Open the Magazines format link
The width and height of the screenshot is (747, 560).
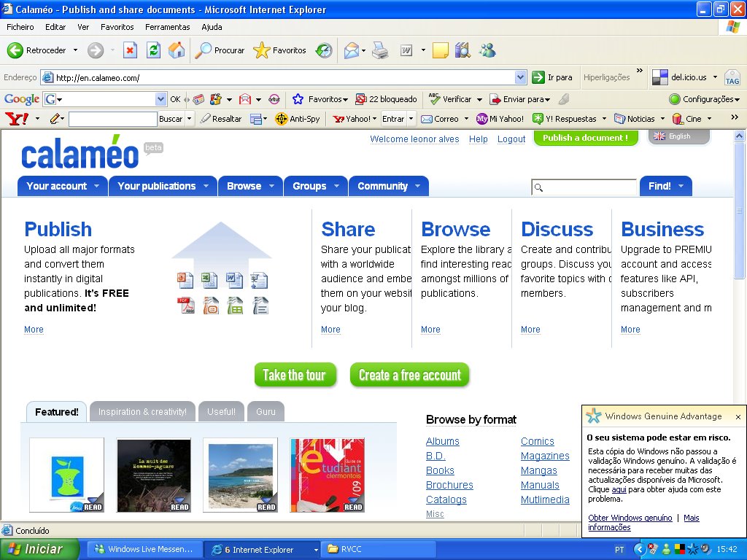[545, 456]
